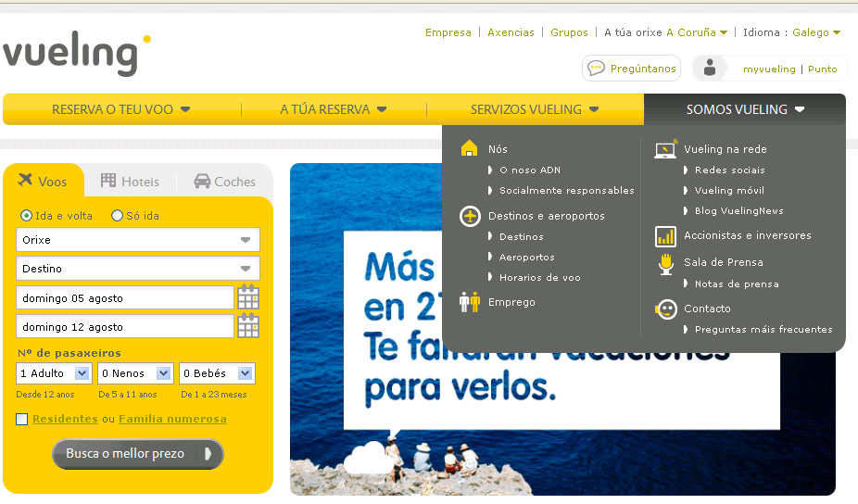Click the Destinos e aeroportos plane icon
This screenshot has width=858, height=504.
(x=470, y=216)
